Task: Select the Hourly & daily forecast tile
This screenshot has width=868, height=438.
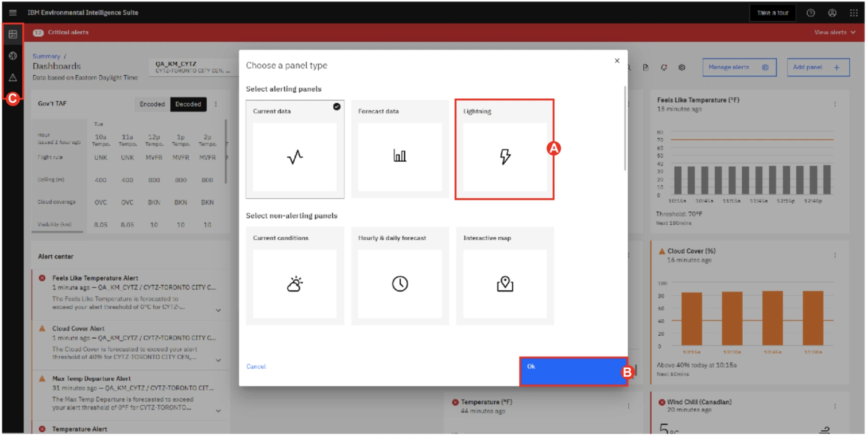Action: (x=400, y=276)
